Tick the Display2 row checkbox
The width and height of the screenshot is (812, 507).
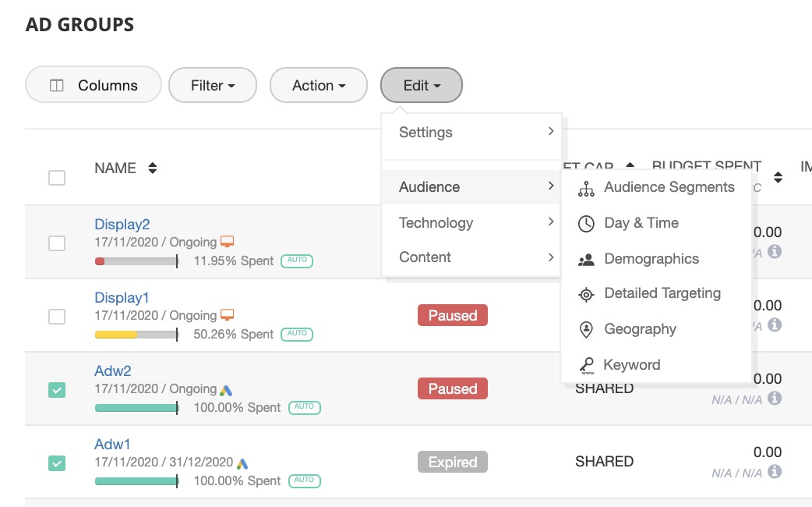coord(57,243)
